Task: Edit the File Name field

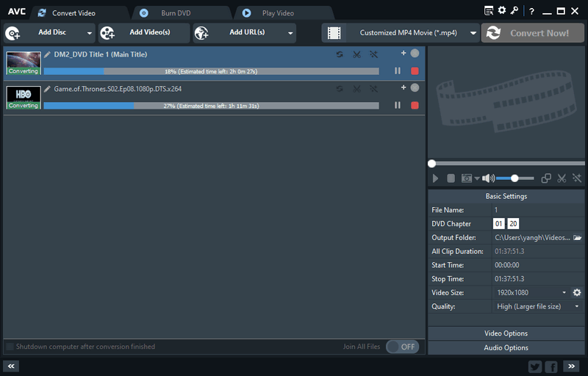Action: [538, 210]
